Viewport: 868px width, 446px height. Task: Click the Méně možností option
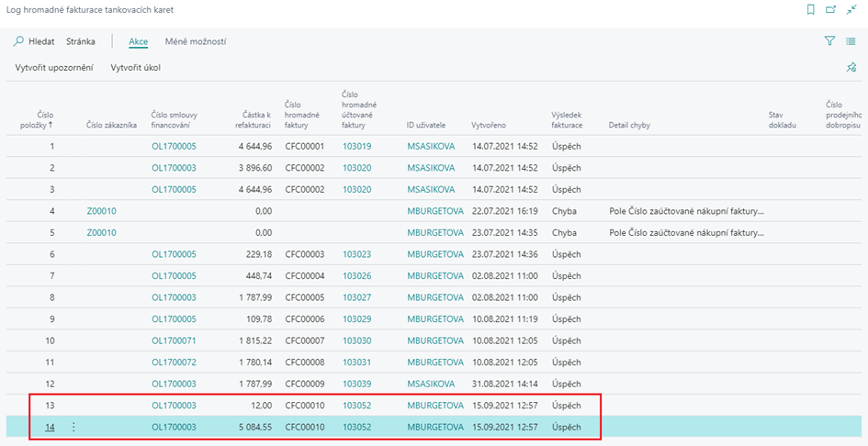pos(196,41)
